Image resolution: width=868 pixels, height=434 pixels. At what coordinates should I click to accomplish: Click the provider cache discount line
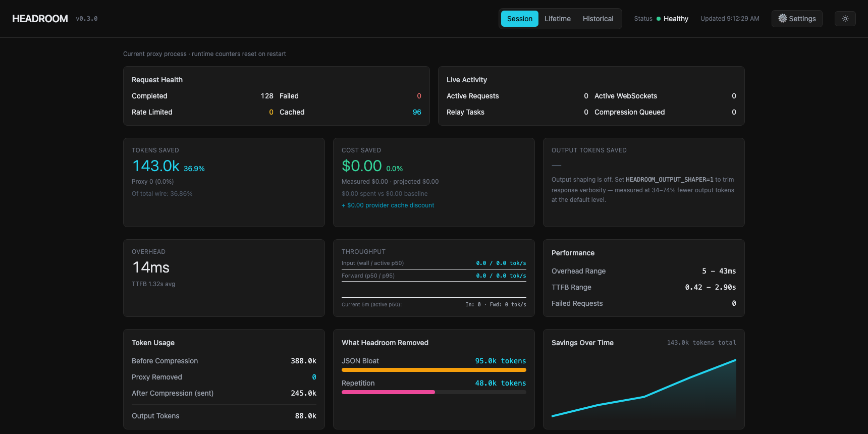pos(388,205)
